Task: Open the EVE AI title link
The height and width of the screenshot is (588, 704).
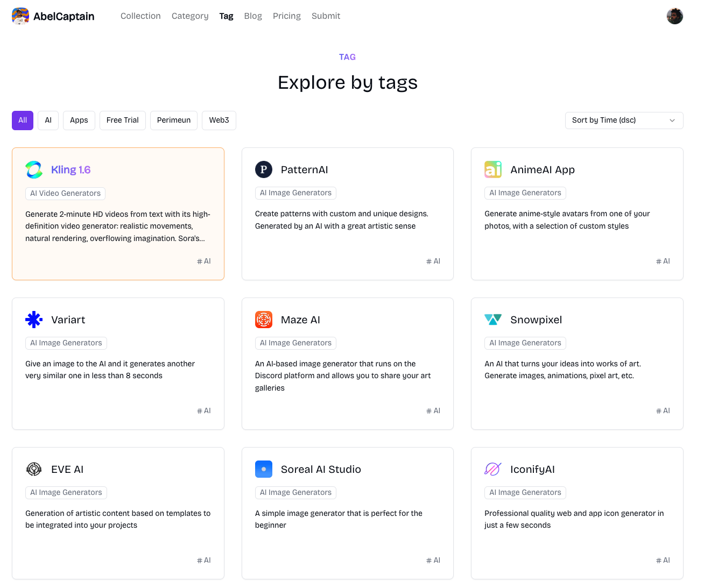Action: pyautogui.click(x=67, y=469)
